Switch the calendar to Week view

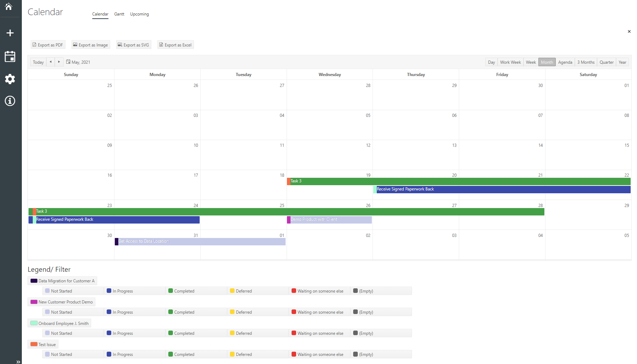pyautogui.click(x=531, y=62)
